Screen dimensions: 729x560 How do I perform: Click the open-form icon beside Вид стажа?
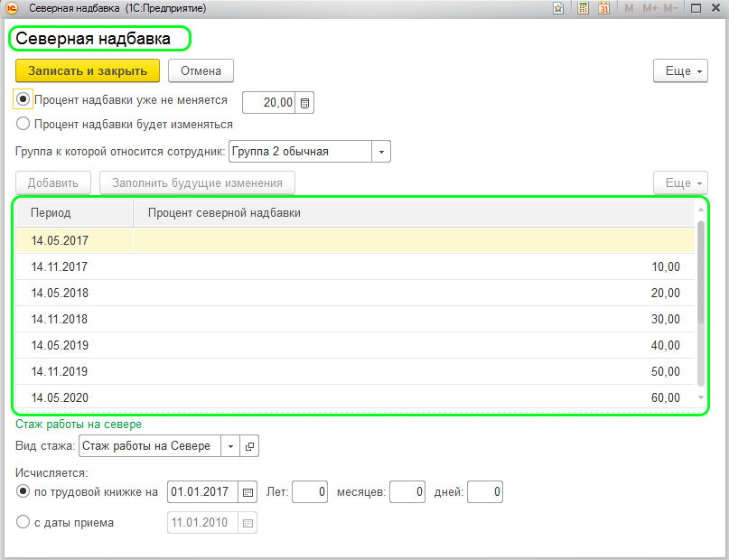(250, 446)
